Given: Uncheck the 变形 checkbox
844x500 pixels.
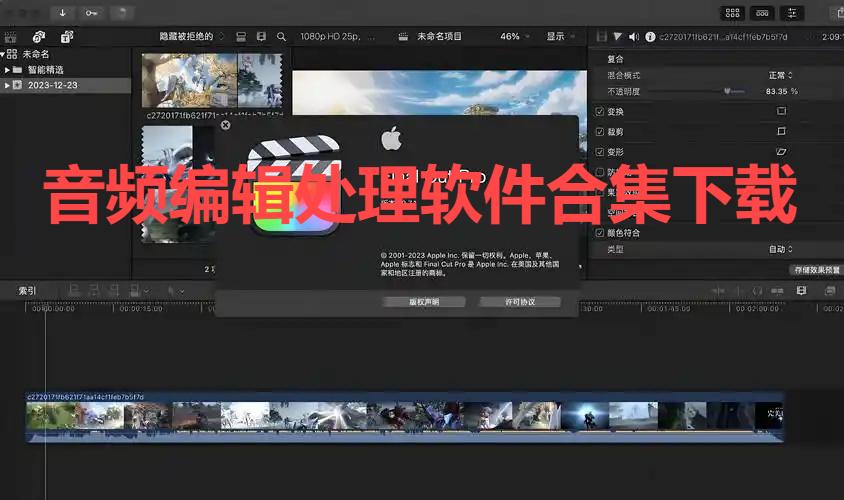Looking at the screenshot, I should tap(600, 152).
